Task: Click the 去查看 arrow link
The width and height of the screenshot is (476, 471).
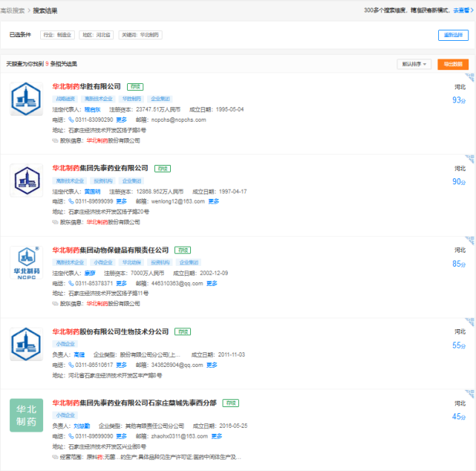Action: 463,10
